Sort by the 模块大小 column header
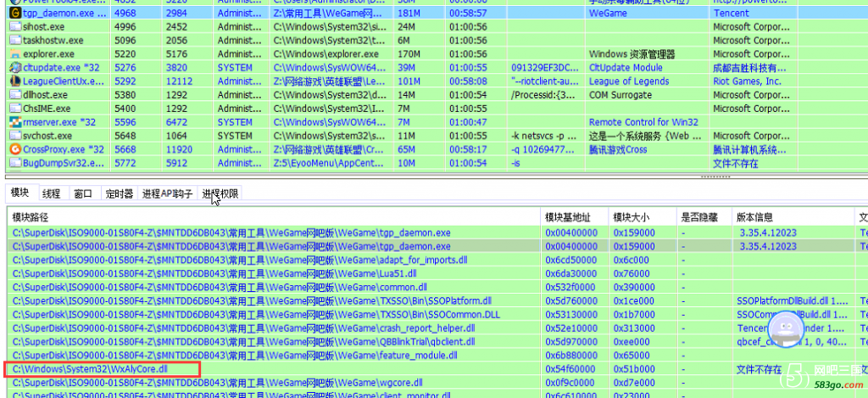The image size is (868, 398). (643, 216)
